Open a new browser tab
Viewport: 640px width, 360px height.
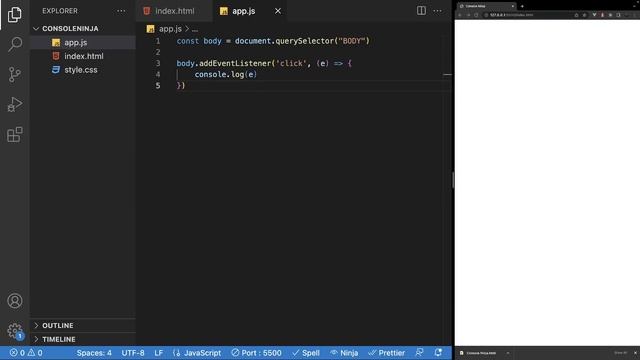coord(522,6)
